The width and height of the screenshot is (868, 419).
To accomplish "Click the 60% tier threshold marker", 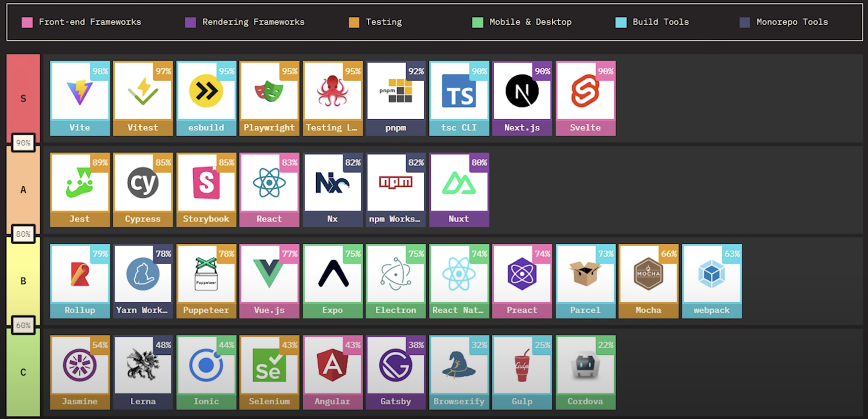I will 23,326.
